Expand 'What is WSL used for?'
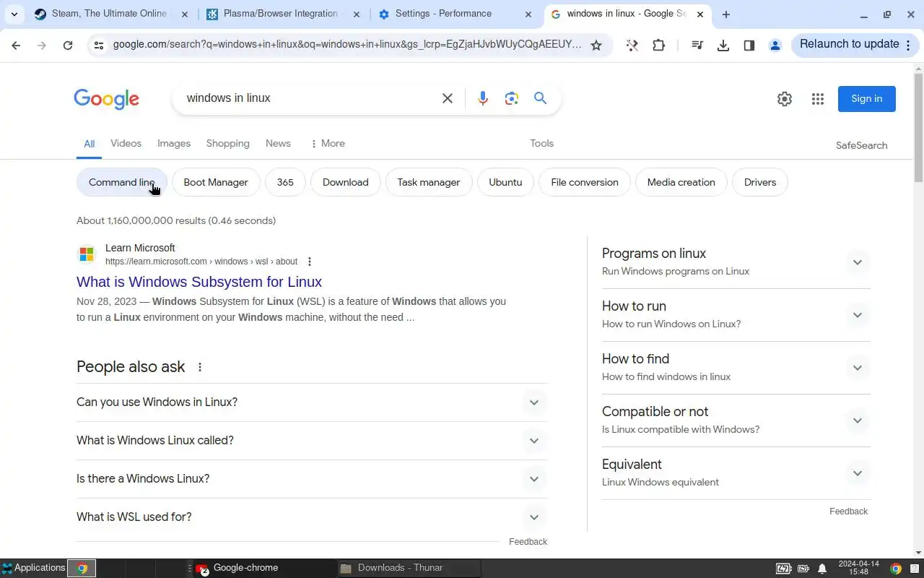The height and width of the screenshot is (578, 924). [x=312, y=517]
